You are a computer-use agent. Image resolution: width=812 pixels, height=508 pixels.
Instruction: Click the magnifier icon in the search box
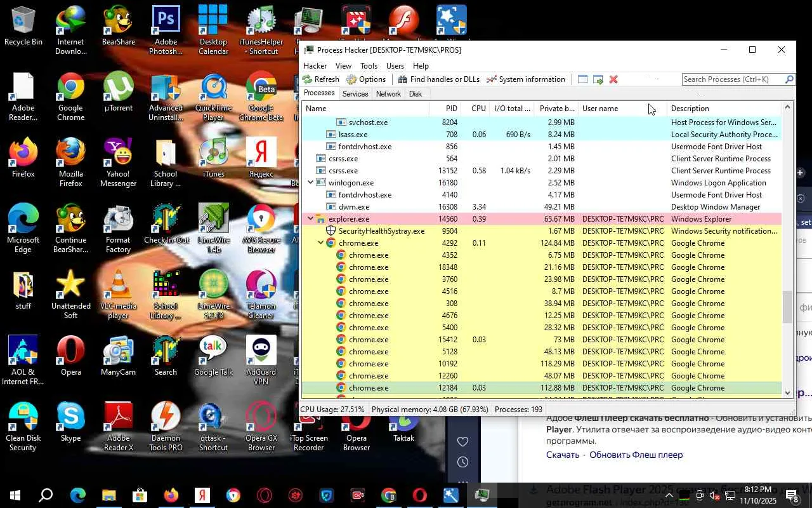(789, 79)
